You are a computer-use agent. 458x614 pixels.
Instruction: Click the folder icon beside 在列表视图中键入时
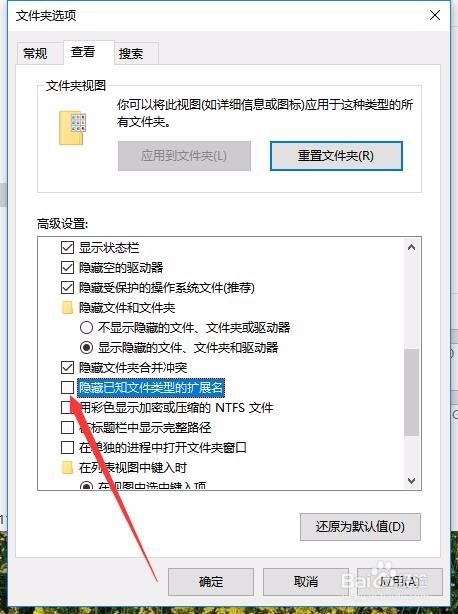[67, 468]
